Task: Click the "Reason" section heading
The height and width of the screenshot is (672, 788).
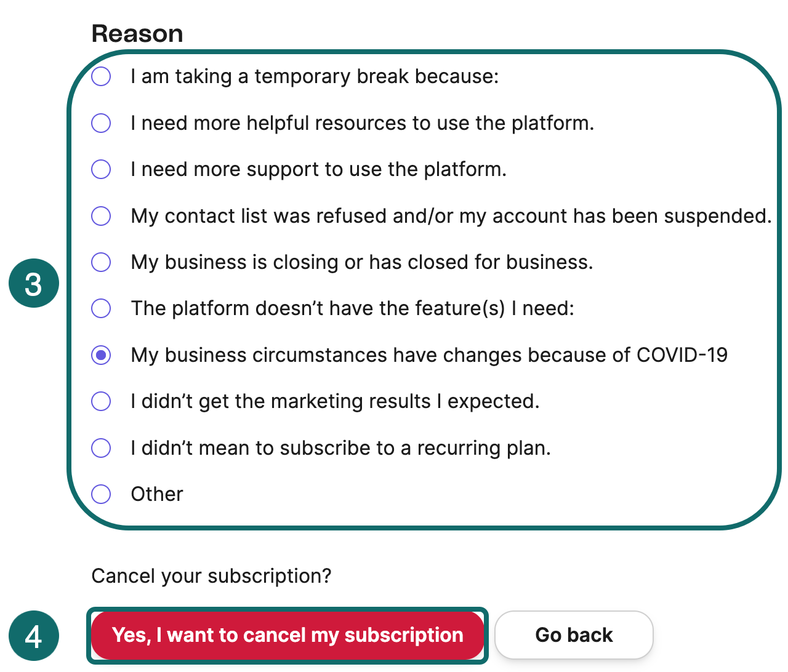Action: [x=137, y=33]
